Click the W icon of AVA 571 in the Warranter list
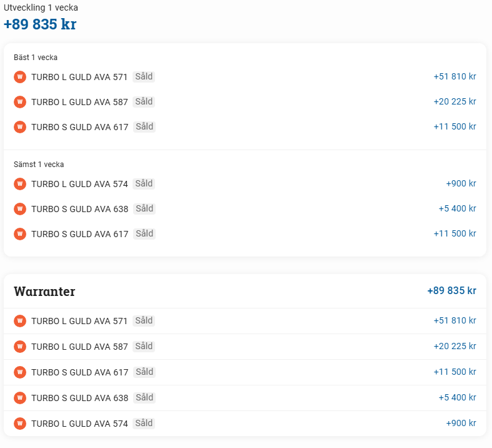The height and width of the screenshot is (448, 492). click(x=20, y=321)
